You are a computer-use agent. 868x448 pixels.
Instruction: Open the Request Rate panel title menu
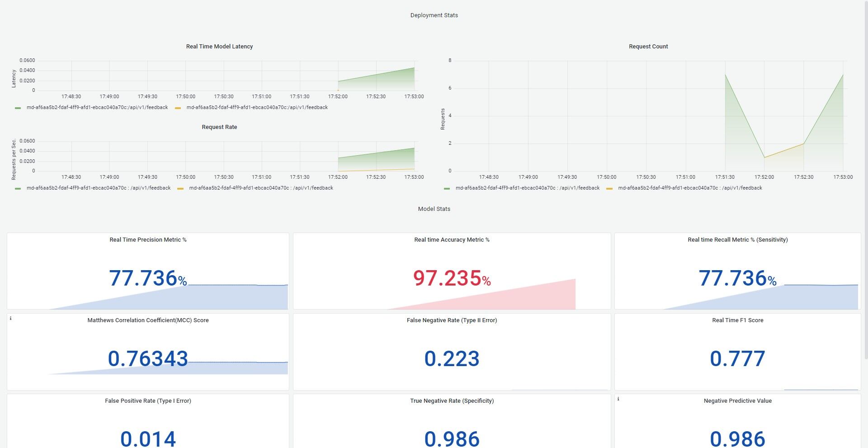[x=219, y=127]
